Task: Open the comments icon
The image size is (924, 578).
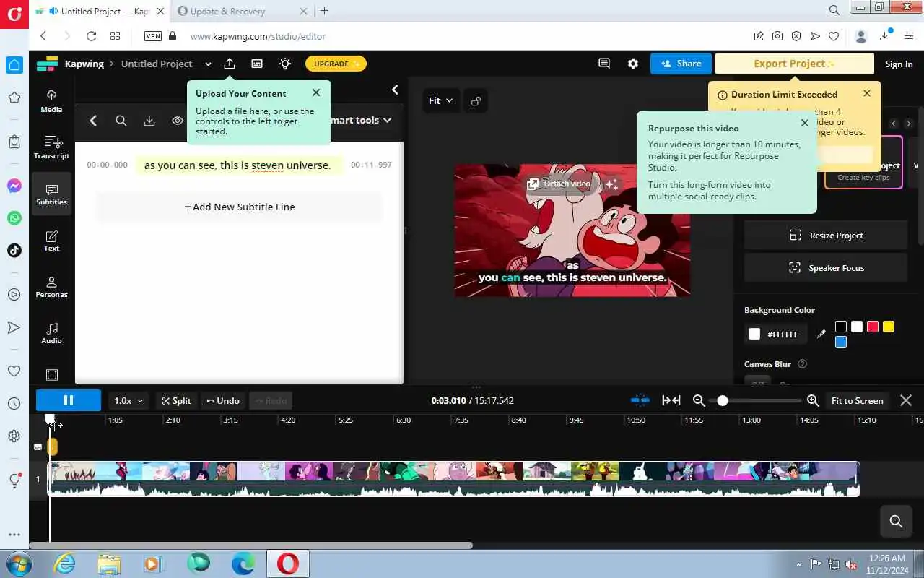Action: tap(604, 64)
